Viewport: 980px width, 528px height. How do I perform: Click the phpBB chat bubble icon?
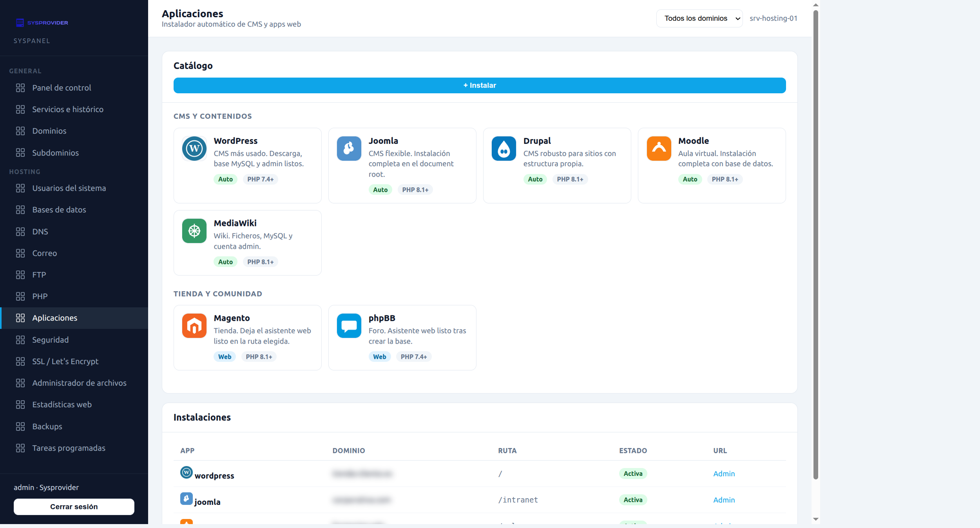click(349, 325)
